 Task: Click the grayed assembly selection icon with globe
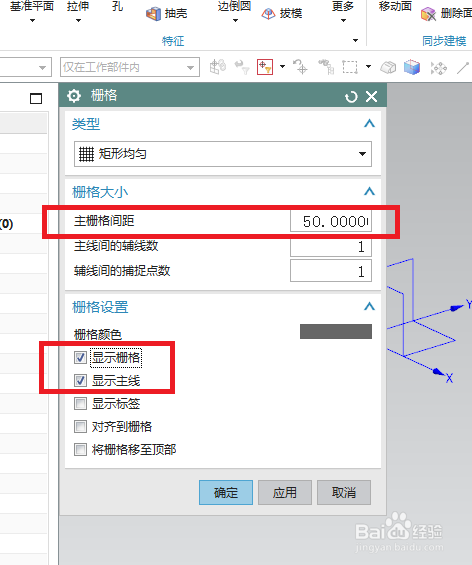pyautogui.click(x=218, y=67)
